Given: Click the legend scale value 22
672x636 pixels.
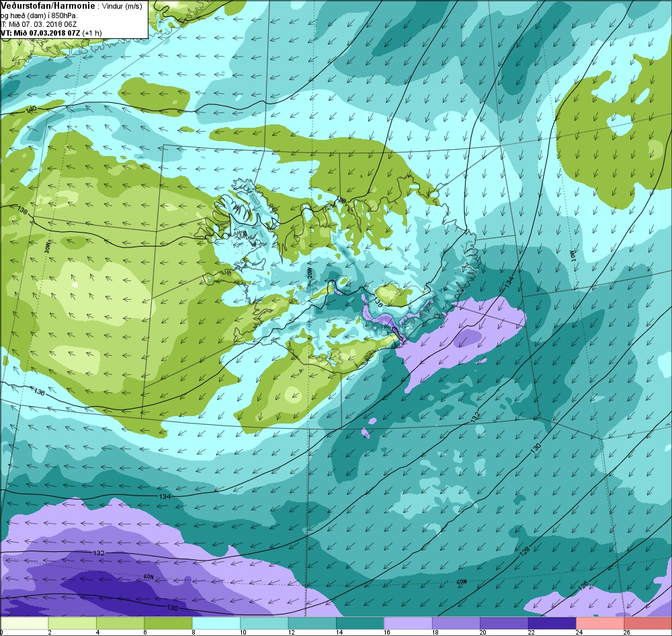Looking at the screenshot, I should 531,632.
